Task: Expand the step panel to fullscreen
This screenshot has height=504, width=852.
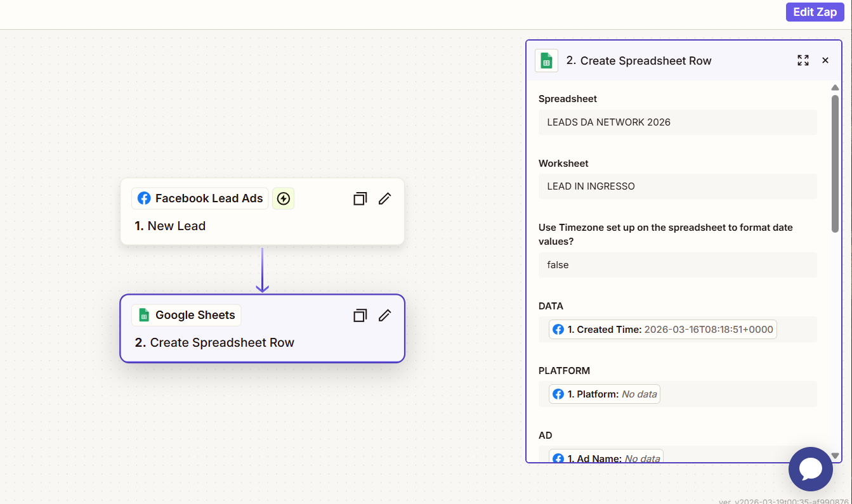Action: [x=803, y=60]
